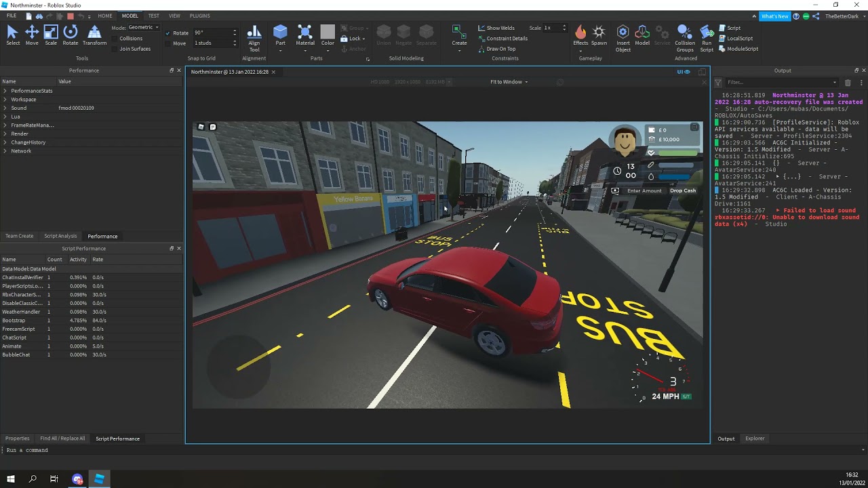Uncheck the Rotate snap checkbox
This screenshot has width=868, height=488.
168,33
